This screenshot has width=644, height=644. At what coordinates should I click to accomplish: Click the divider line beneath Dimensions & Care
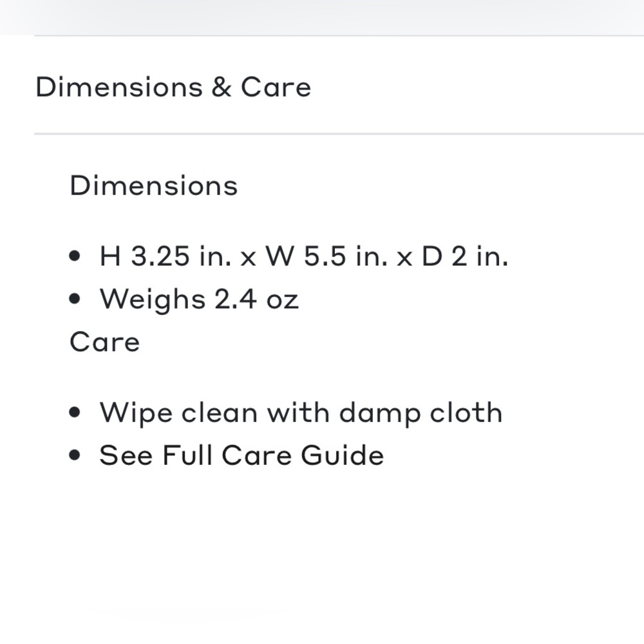[x=339, y=133]
